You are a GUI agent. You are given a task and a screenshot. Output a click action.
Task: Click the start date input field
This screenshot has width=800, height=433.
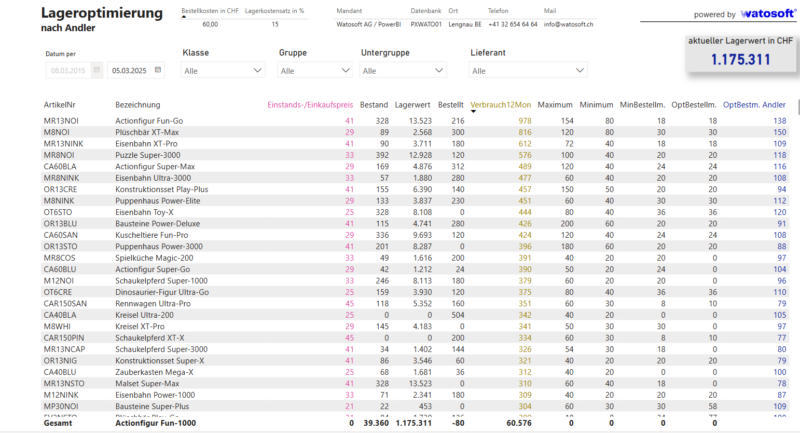(70, 71)
